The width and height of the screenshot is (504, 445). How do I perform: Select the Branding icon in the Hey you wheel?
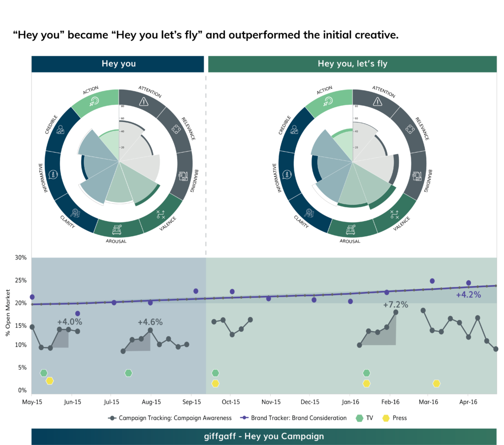pos(183,176)
